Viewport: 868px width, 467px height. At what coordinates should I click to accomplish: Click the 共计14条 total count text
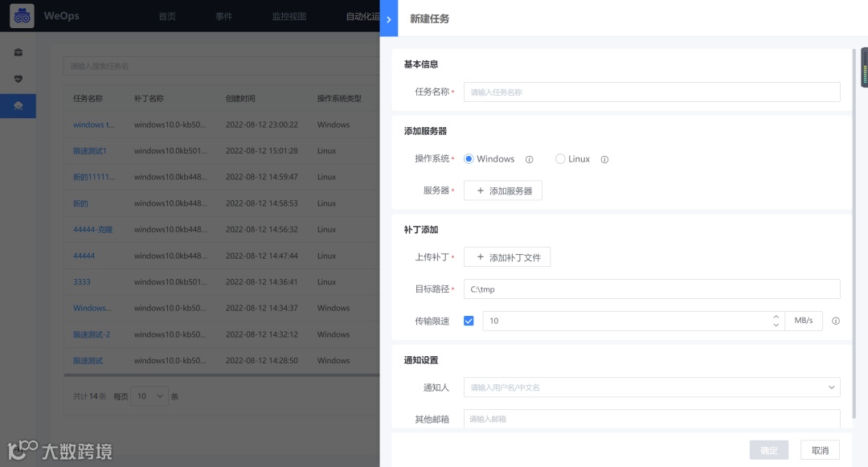(90, 397)
